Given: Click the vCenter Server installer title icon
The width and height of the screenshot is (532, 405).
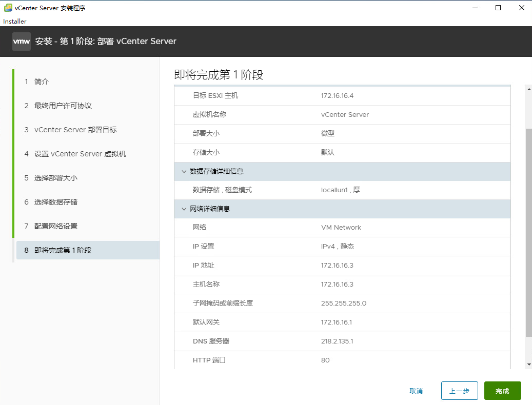Looking at the screenshot, I should coord(8,8).
